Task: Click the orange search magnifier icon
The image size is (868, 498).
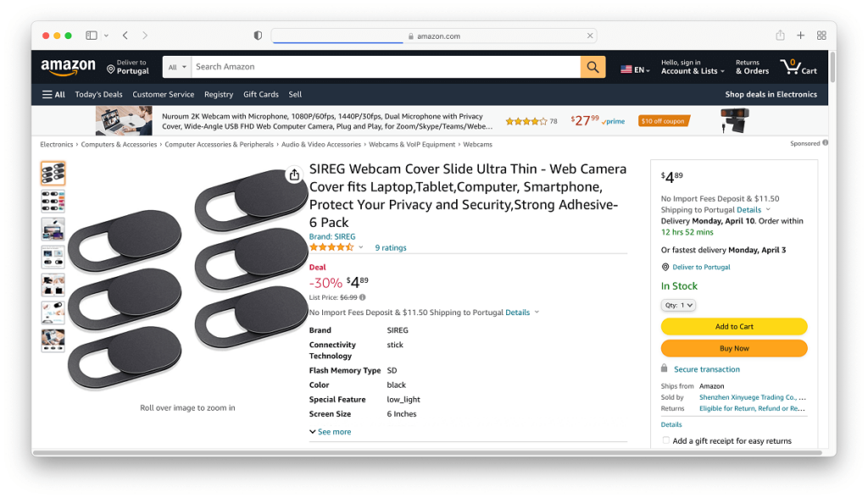Action: (593, 66)
